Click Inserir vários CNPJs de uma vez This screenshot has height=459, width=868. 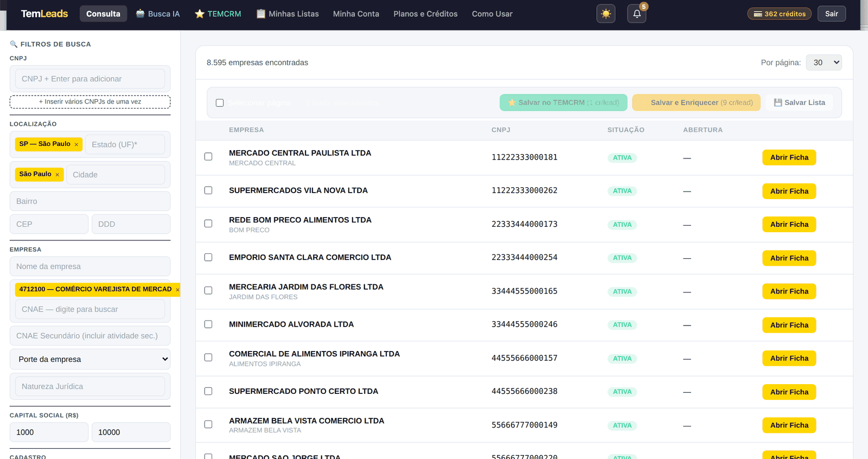(90, 102)
